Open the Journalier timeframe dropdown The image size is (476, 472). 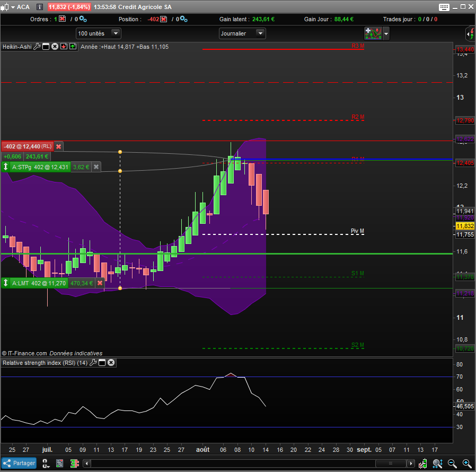point(242,33)
